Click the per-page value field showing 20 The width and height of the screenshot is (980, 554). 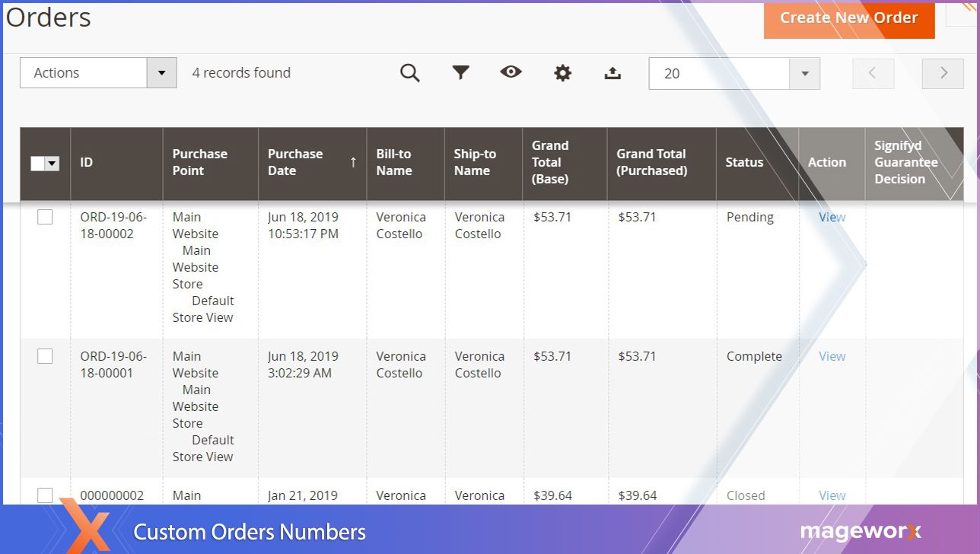coord(719,74)
